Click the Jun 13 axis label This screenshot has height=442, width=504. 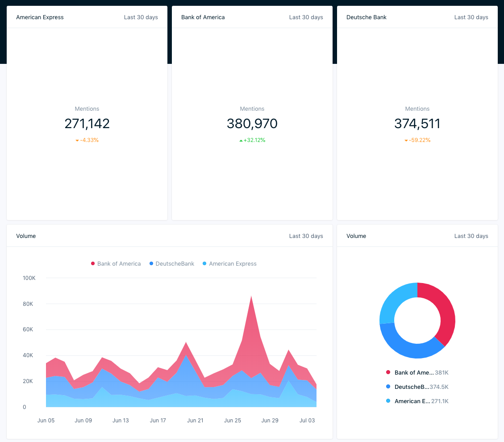[x=121, y=421]
